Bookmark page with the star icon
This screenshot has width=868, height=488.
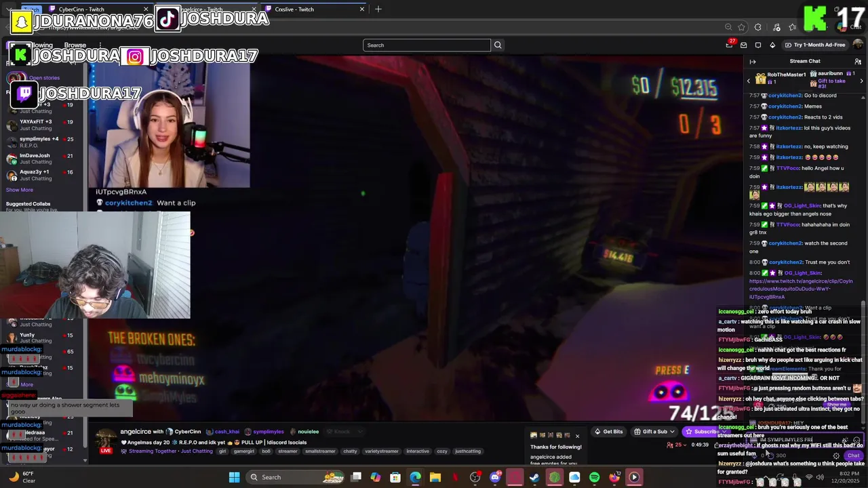[x=741, y=27]
